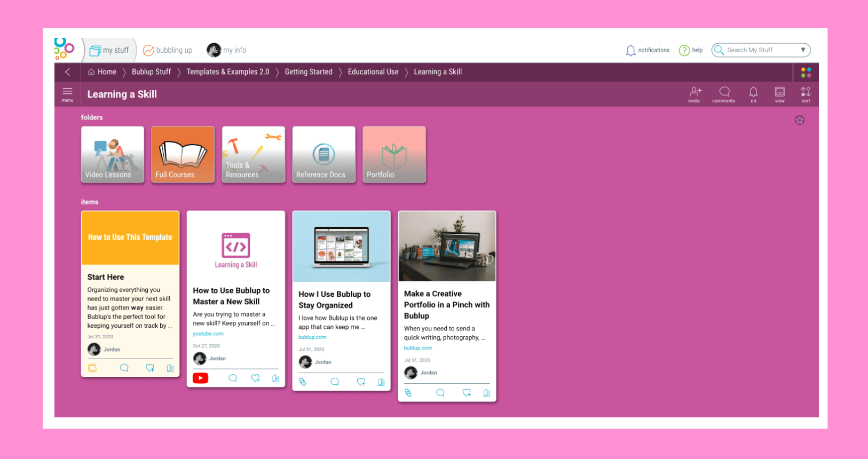Click Start Here note title
The width and height of the screenshot is (868, 459).
tap(106, 277)
